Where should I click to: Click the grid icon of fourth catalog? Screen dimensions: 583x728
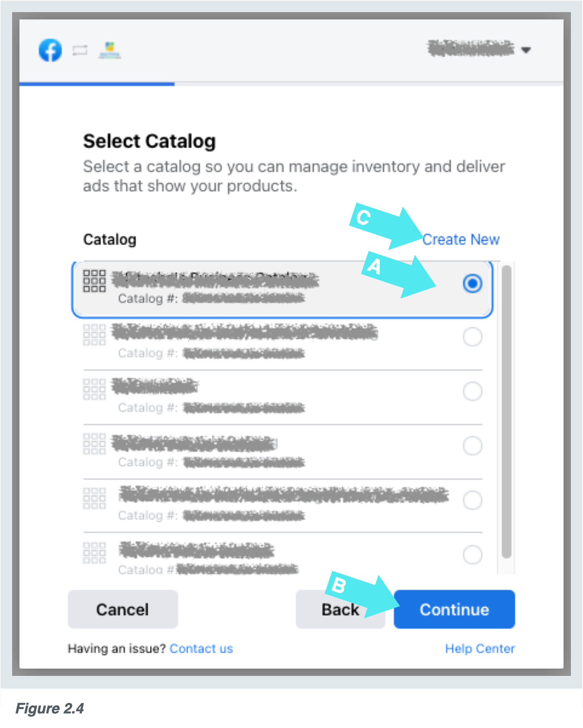click(95, 444)
